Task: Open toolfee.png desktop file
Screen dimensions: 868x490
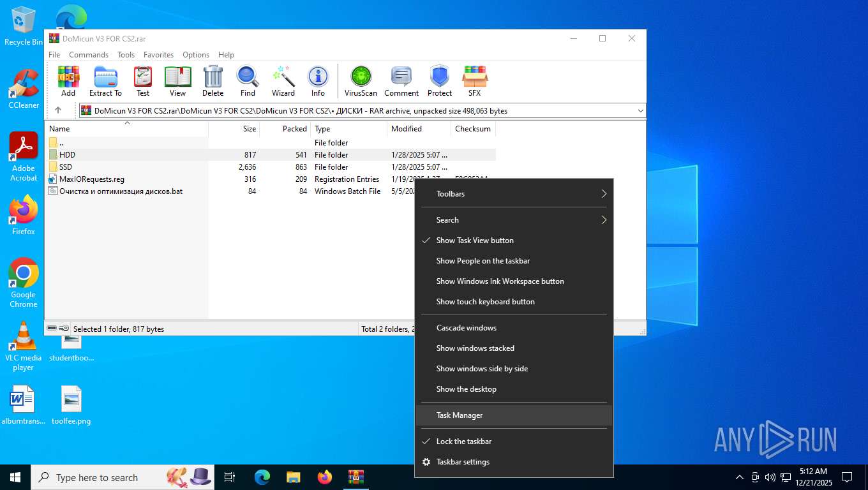Action: pos(71,406)
